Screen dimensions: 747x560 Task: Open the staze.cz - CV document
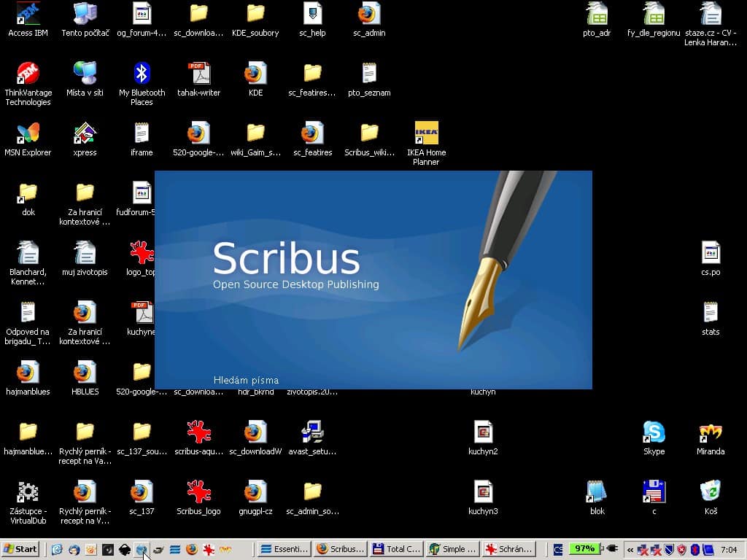pyautogui.click(x=711, y=24)
